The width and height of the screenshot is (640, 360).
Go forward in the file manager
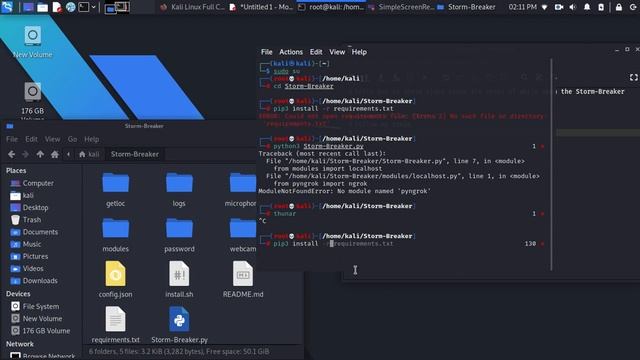pos(25,154)
